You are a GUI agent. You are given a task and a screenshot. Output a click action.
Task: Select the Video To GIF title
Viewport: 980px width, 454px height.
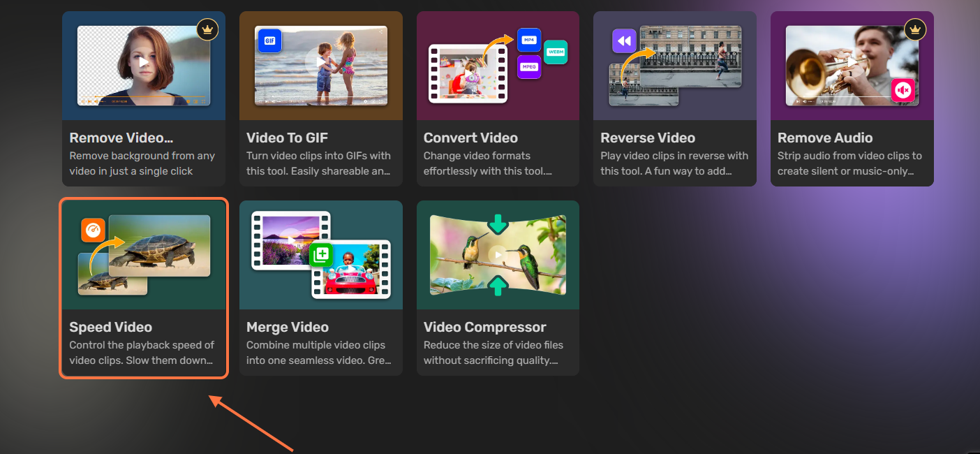(x=287, y=138)
